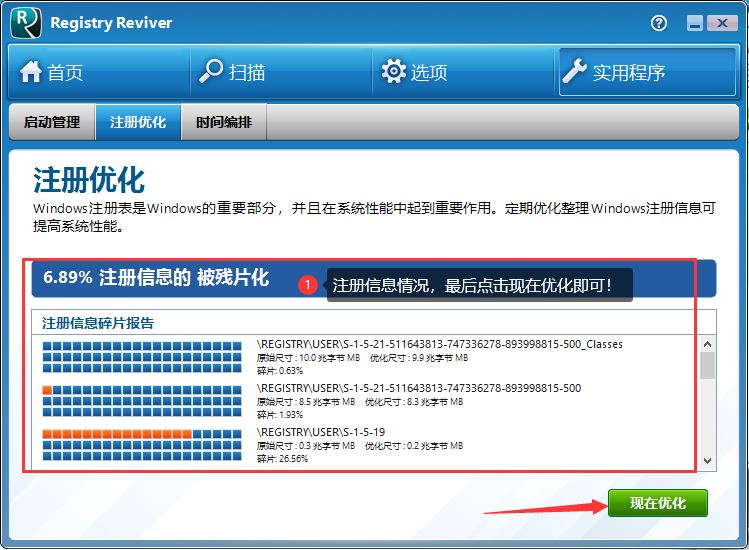Select the registry path ending in 500_Classes
749x550 pixels.
(x=439, y=344)
